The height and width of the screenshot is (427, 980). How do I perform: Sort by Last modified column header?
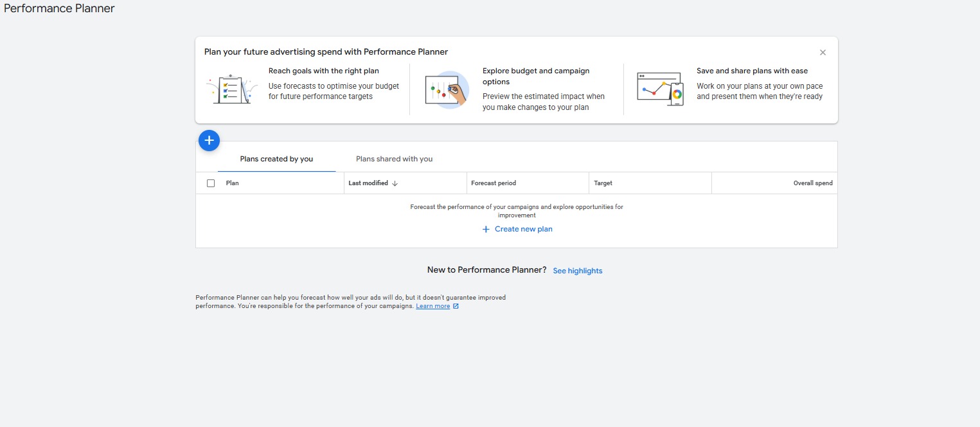[x=368, y=183]
